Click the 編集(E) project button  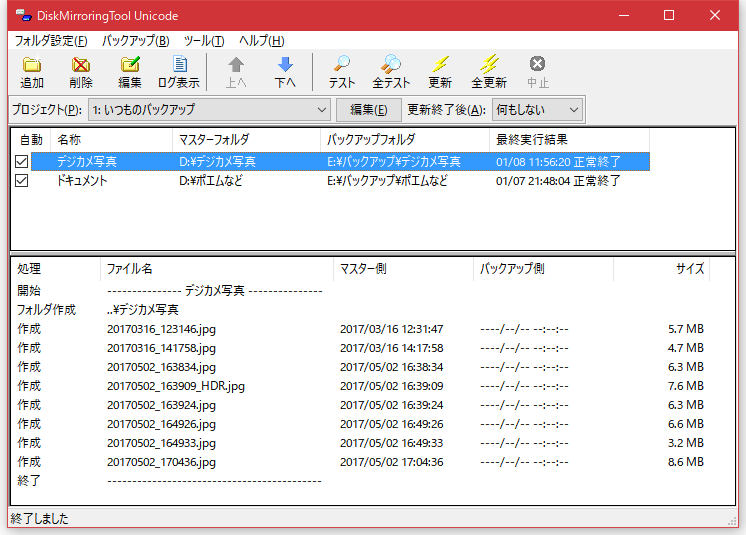(x=368, y=109)
